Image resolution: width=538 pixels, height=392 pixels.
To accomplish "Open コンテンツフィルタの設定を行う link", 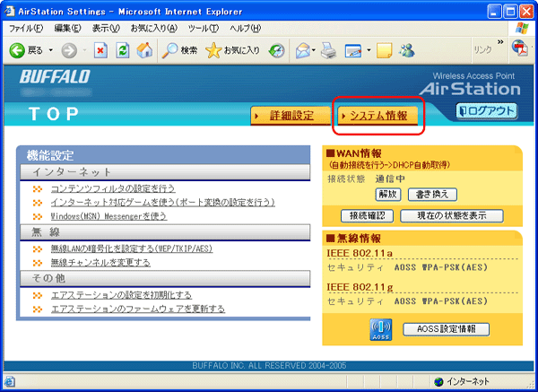I will coord(113,188).
